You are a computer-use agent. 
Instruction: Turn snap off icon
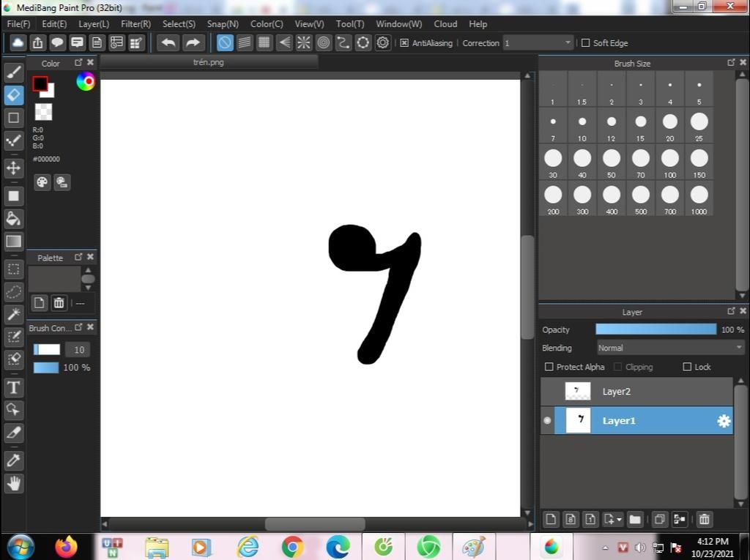[x=225, y=42]
